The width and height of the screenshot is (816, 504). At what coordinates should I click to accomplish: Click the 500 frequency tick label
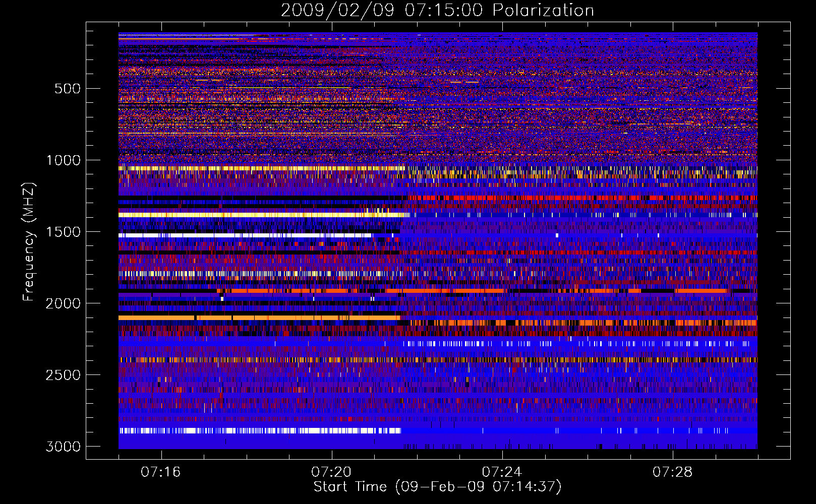coord(67,89)
